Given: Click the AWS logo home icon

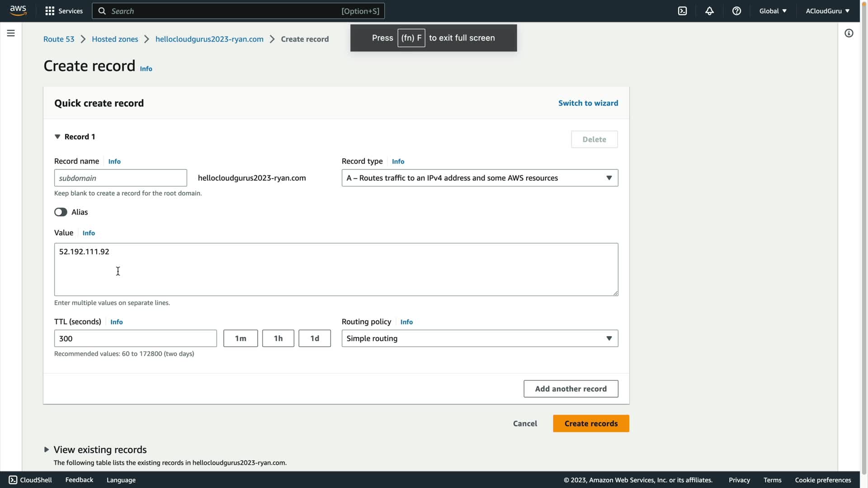Looking at the screenshot, I should click(x=18, y=10).
